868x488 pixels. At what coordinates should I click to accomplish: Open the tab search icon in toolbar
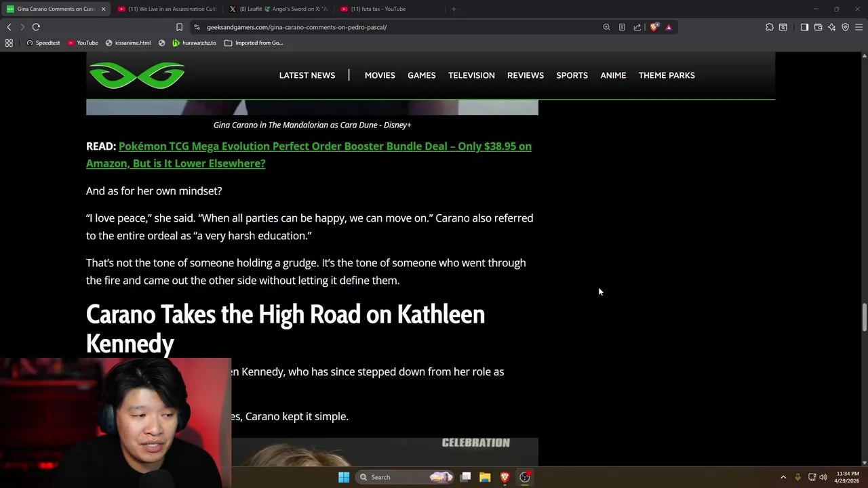point(783,27)
